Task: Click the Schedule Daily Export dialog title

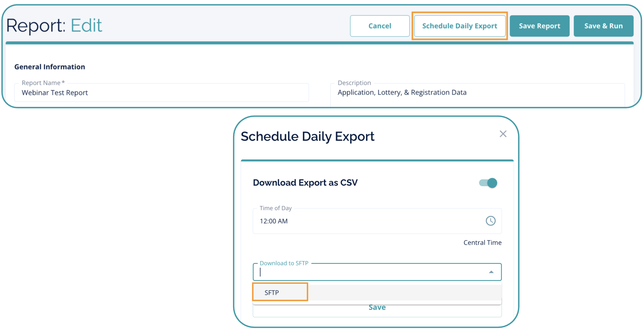Action: pyautogui.click(x=307, y=136)
